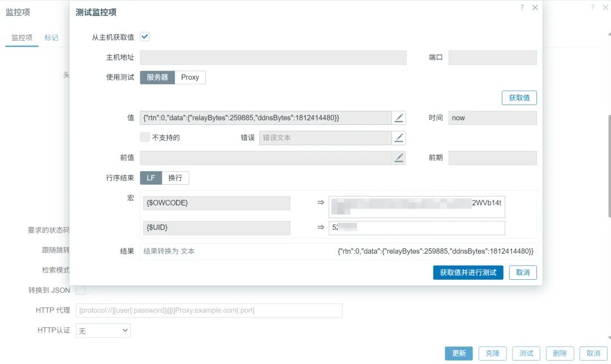The image size is (611, 364).
Task: Toggle the 转换到 JSON checkbox
Action: (x=81, y=290)
